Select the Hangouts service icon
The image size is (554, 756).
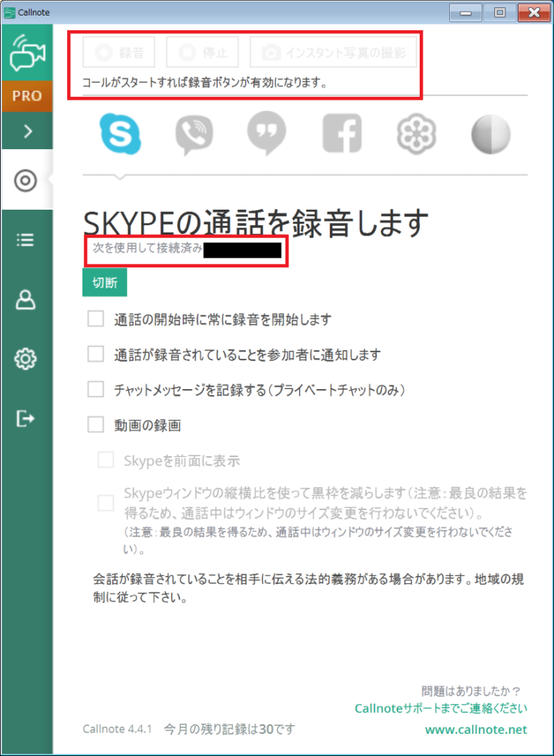(266, 133)
